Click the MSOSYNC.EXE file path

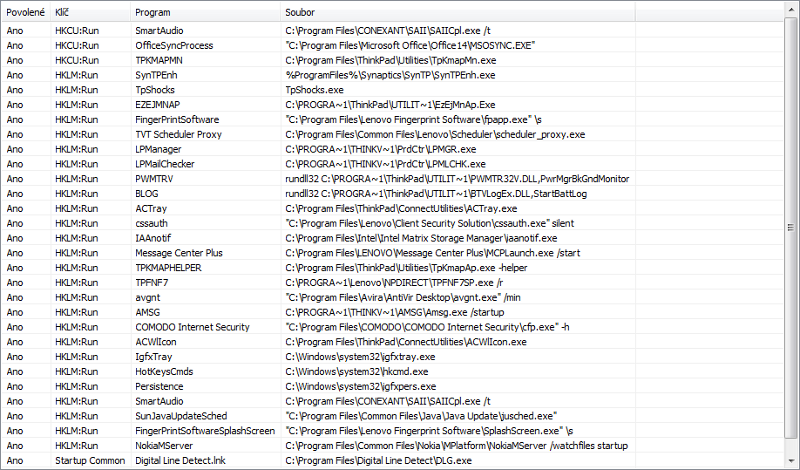[410, 45]
